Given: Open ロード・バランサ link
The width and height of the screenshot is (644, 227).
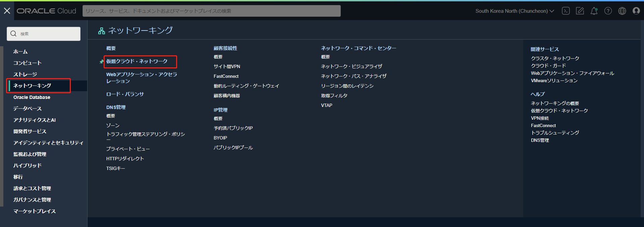Looking at the screenshot, I should coord(125,94).
